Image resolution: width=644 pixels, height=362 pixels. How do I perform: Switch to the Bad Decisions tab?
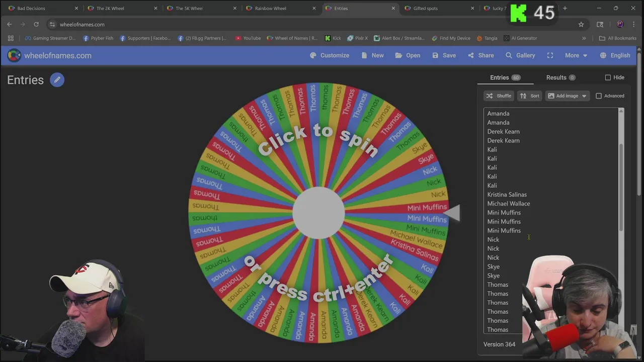click(42, 8)
